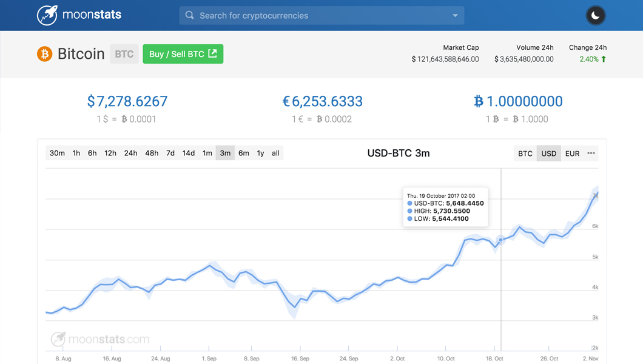643x364 pixels.
Task: Focus the Search for cryptocurrencies field
Action: pyautogui.click(x=321, y=15)
